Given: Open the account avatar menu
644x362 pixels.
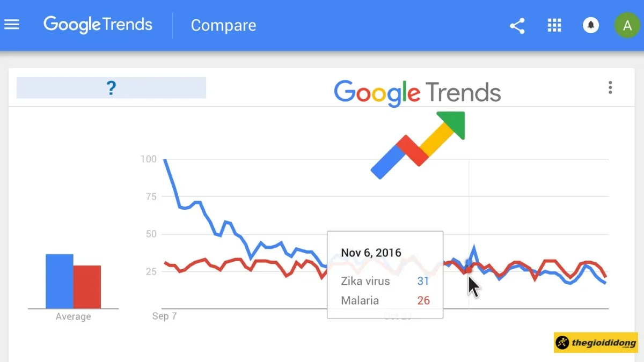Looking at the screenshot, I should click(627, 25).
